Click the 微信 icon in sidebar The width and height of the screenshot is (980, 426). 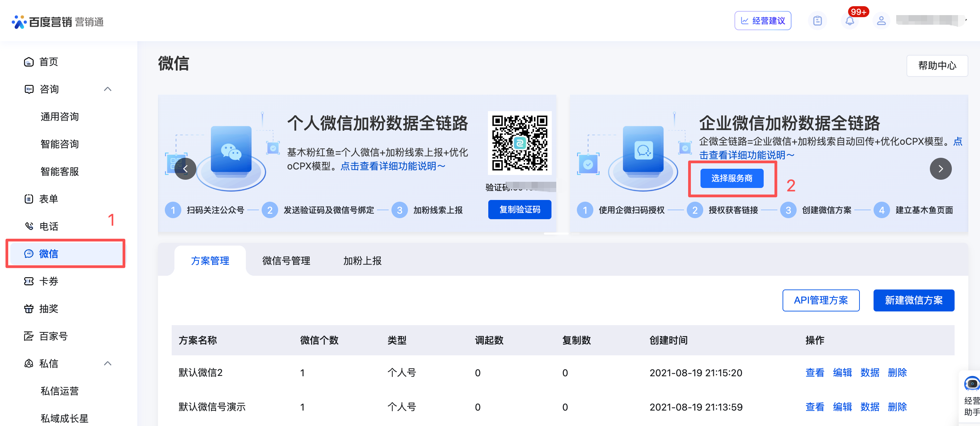pyautogui.click(x=29, y=254)
